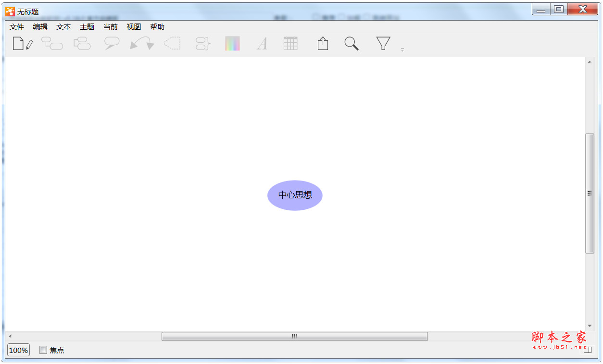This screenshot has height=364, width=603.
Task: Open the 文件 menu
Action: 16,27
